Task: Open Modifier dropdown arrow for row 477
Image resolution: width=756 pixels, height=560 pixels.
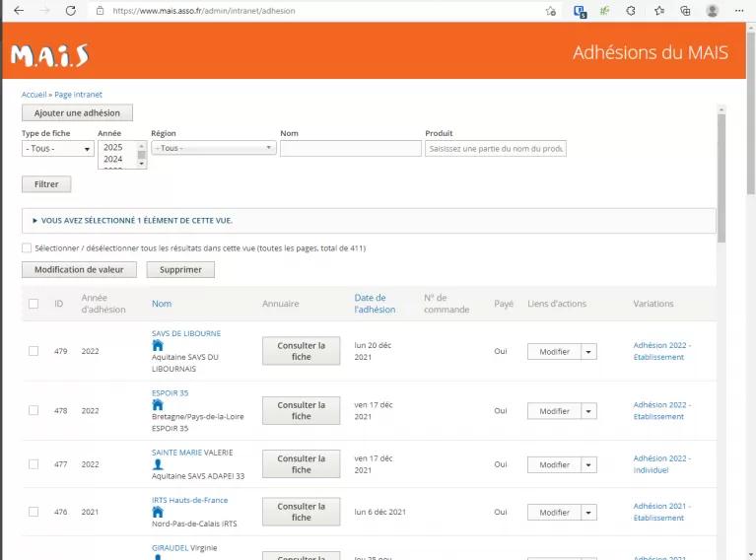Action: 588,465
